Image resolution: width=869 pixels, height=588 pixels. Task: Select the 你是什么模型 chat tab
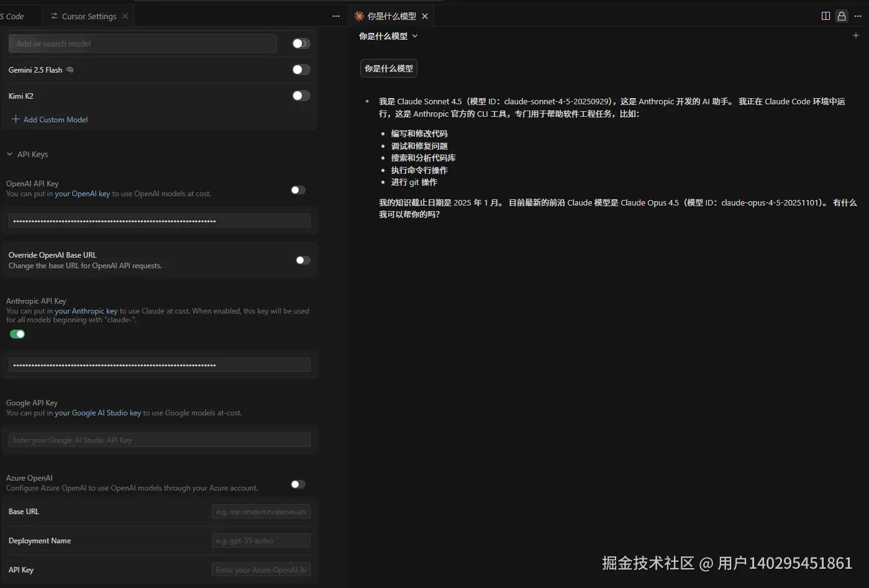coord(388,16)
